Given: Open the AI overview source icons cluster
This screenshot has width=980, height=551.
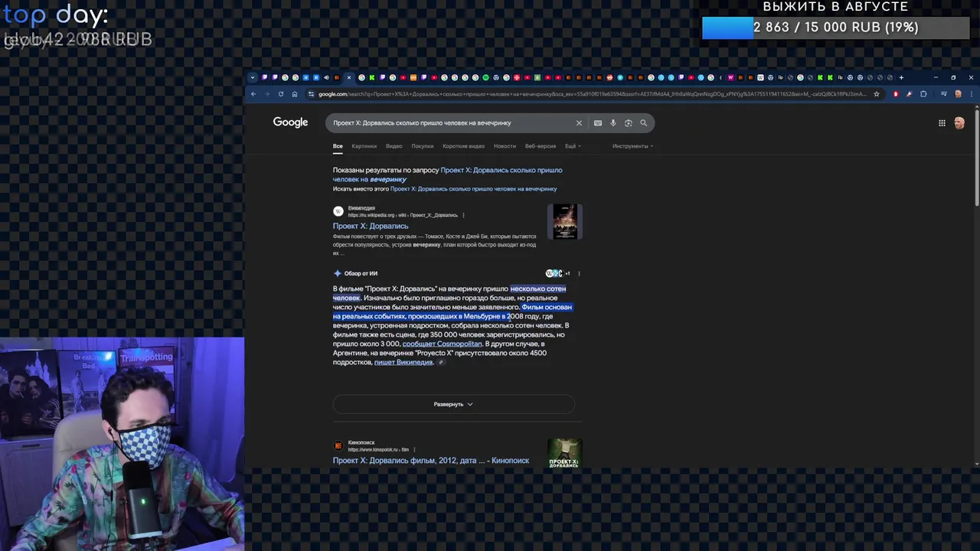Looking at the screenshot, I should coord(557,273).
